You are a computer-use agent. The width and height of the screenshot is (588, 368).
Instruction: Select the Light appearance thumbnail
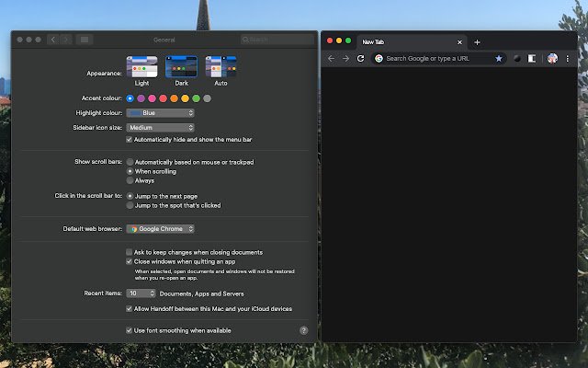pos(141,67)
